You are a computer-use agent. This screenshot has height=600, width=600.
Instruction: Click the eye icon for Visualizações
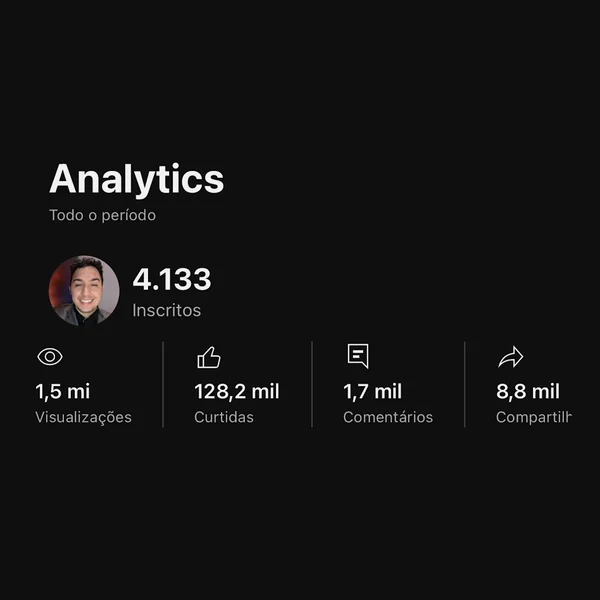point(50,357)
